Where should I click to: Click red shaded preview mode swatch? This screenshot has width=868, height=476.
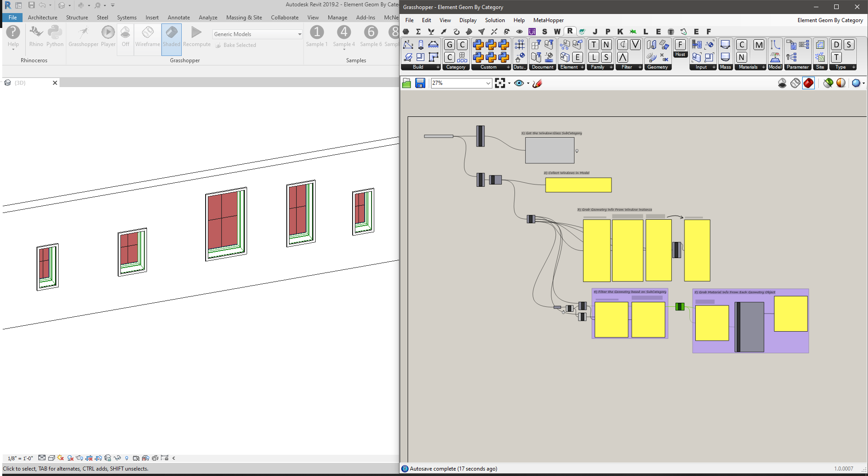click(808, 83)
